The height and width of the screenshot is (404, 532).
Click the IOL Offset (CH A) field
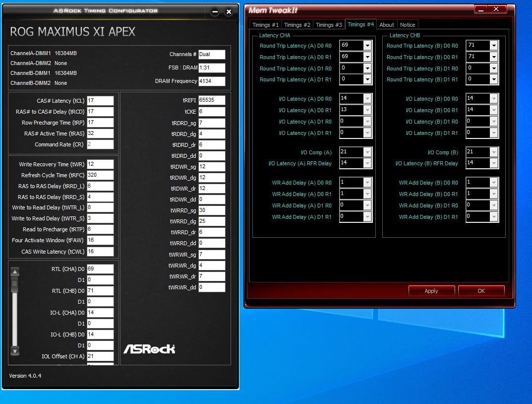[x=100, y=356]
